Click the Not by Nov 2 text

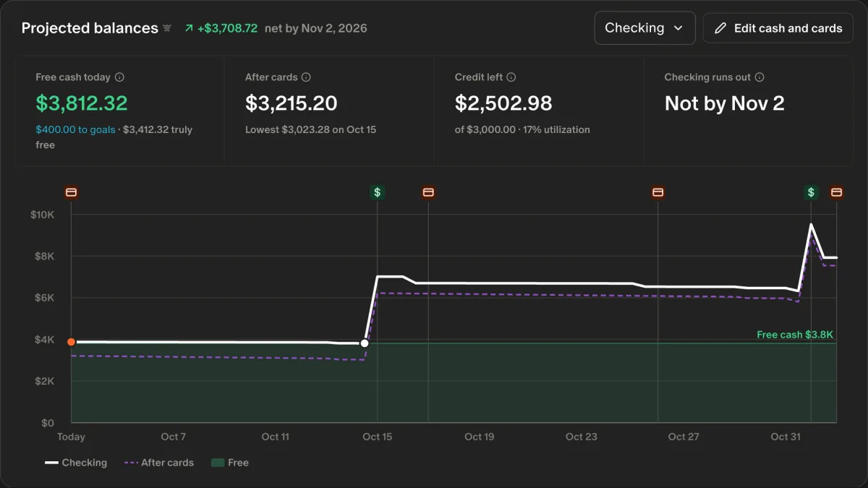point(724,103)
